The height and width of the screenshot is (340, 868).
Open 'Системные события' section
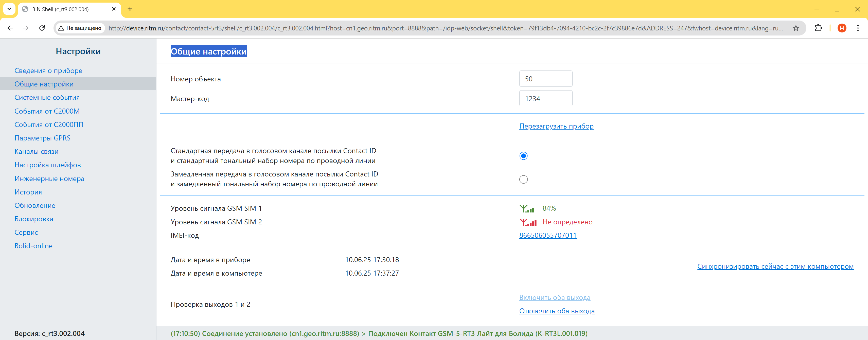47,97
